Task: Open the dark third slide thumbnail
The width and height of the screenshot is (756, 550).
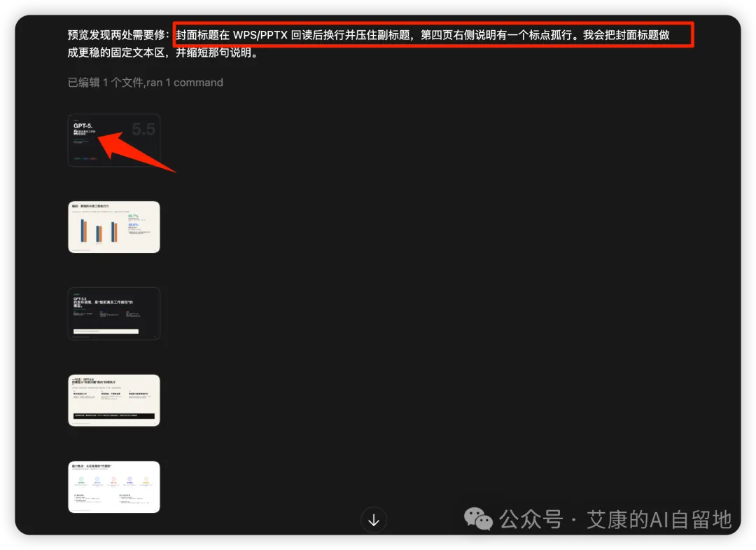Action: point(114,314)
